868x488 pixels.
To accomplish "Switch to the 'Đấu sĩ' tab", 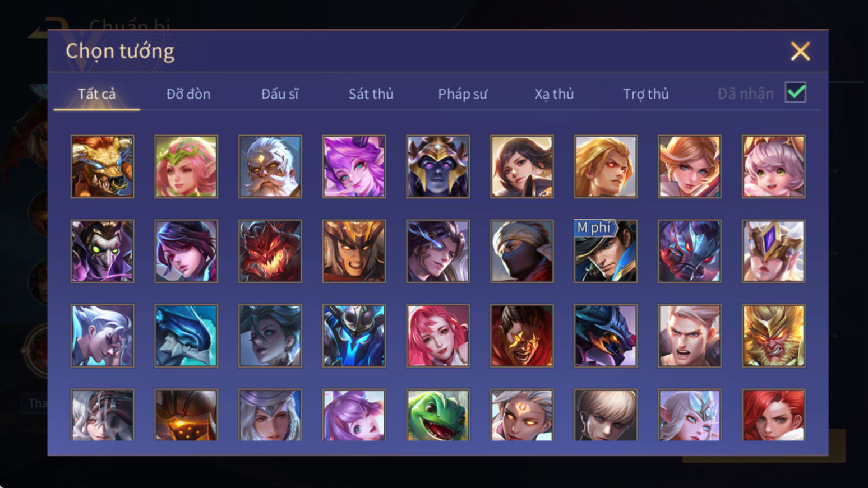I will pyautogui.click(x=280, y=94).
